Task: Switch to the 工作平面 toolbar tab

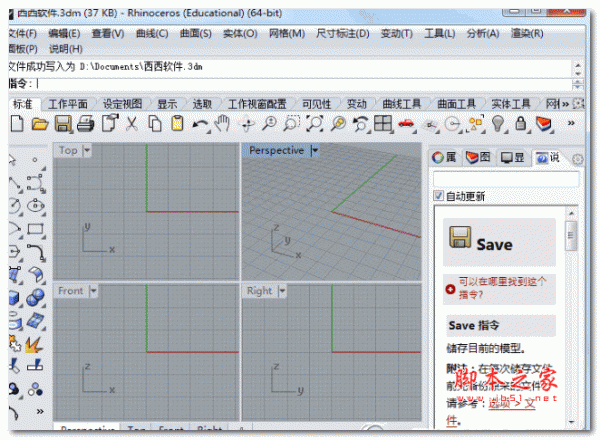Action: 68,103
